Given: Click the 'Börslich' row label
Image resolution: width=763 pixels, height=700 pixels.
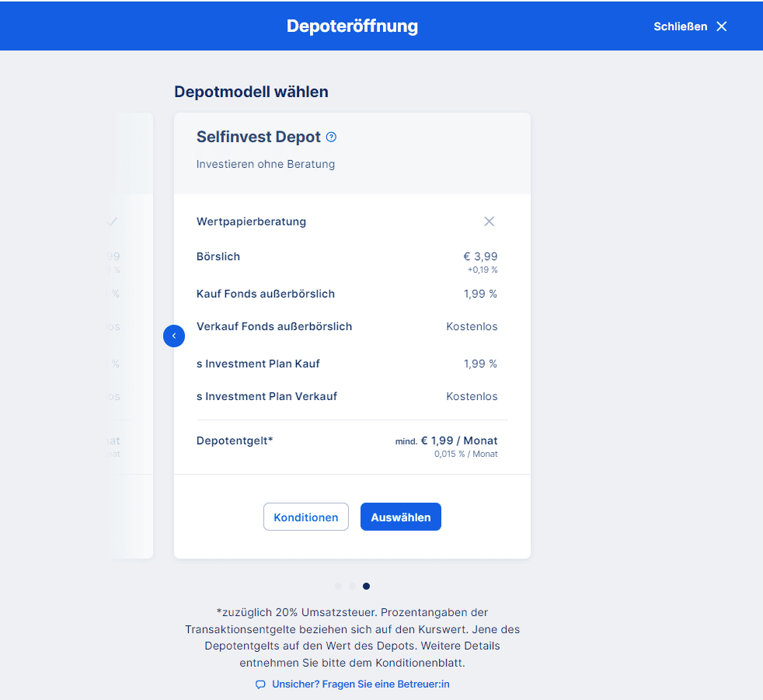Looking at the screenshot, I should coord(218,256).
